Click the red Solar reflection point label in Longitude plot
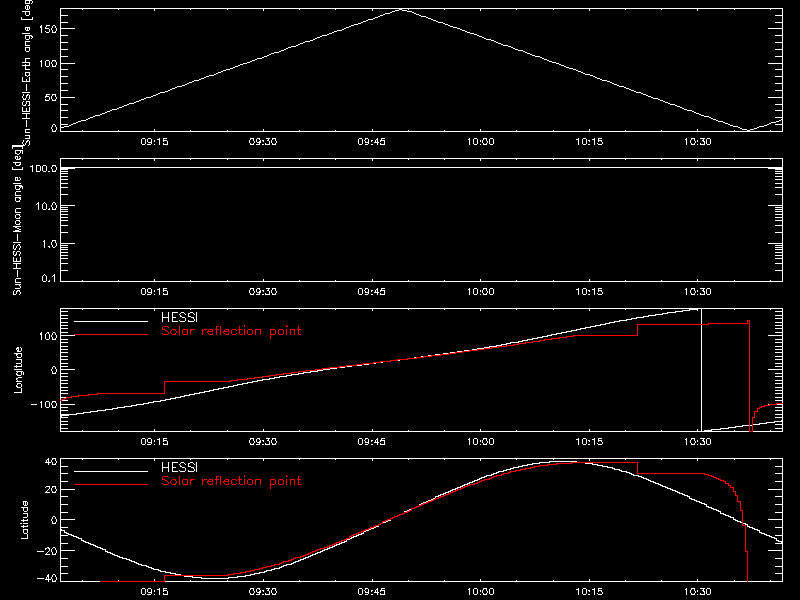This screenshot has width=800, height=600. coord(231,331)
